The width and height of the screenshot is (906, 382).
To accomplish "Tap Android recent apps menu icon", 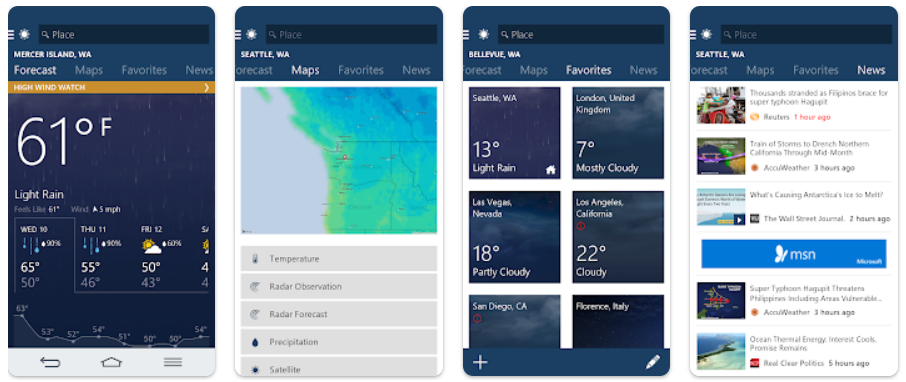I will pos(173,362).
